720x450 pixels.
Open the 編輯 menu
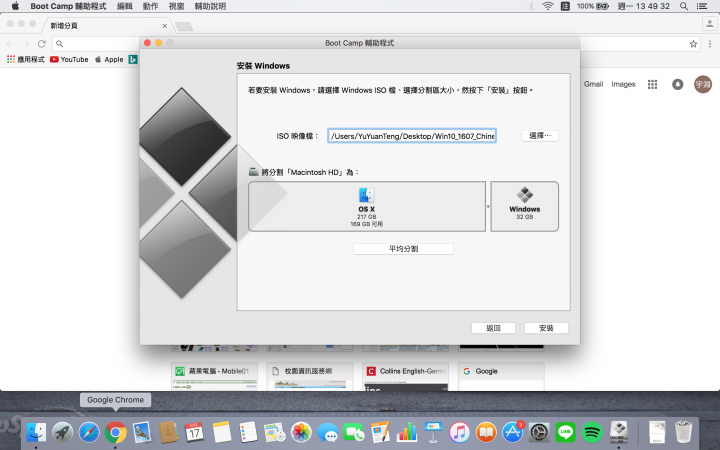125,6
